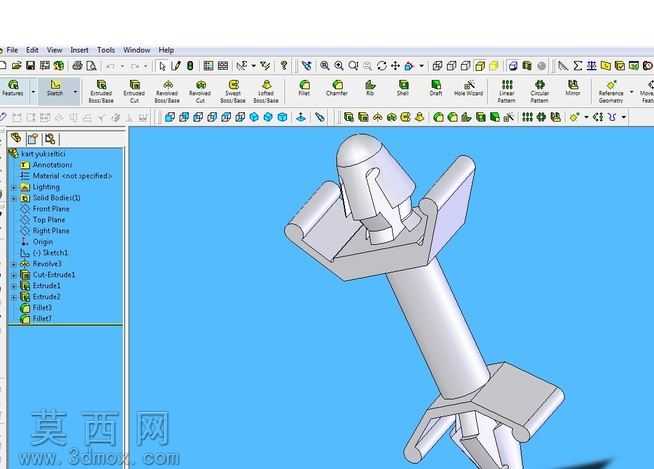
Task: Open the View menu
Action: [x=54, y=50]
